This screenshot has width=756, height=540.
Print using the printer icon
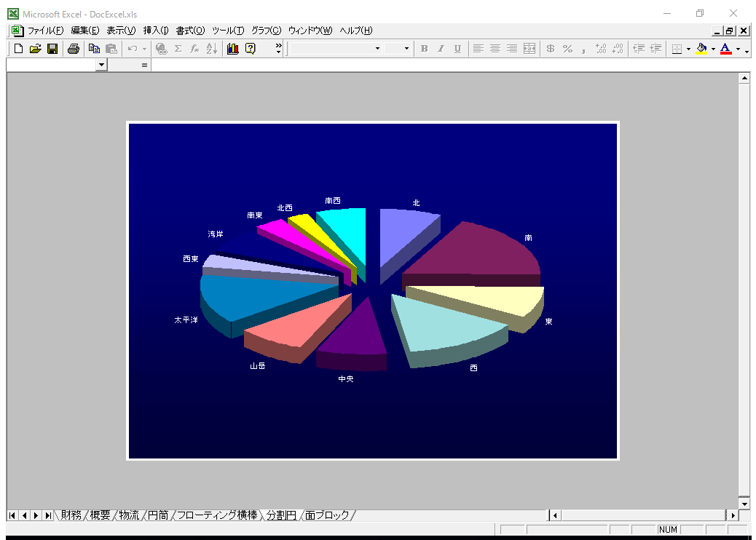tap(74, 49)
